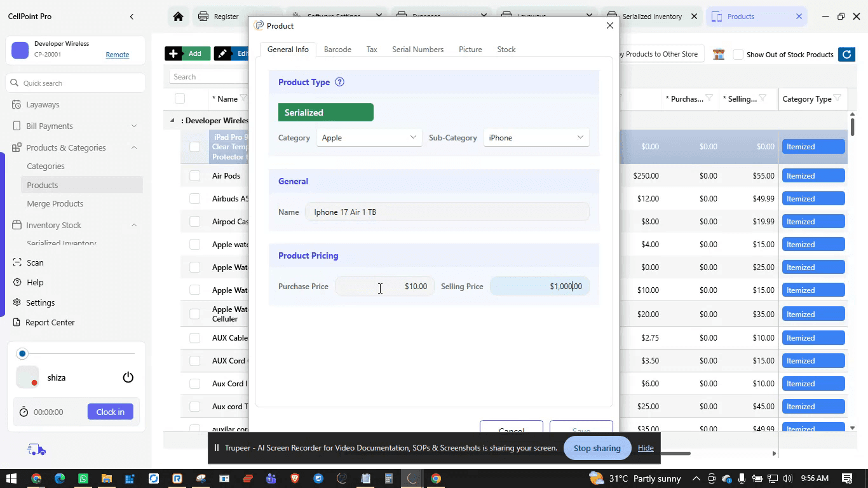
Task: Collapse the Developer Wireless group triangle
Action: coord(172,120)
